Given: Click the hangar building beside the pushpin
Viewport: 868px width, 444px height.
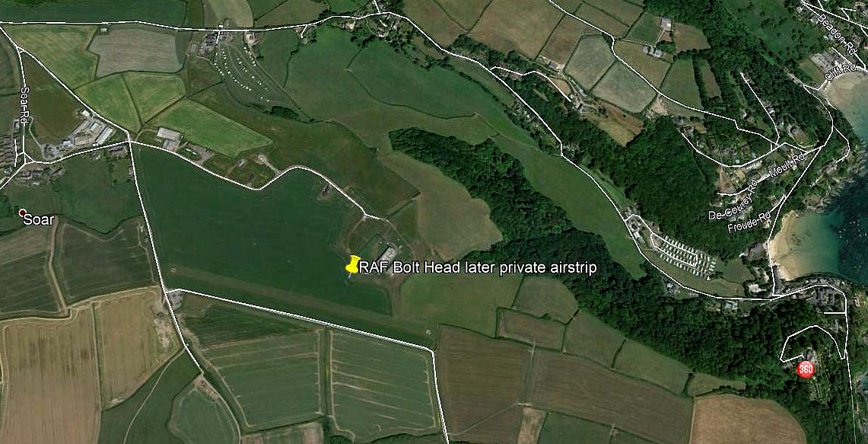Looking at the screenshot, I should point(387,254).
